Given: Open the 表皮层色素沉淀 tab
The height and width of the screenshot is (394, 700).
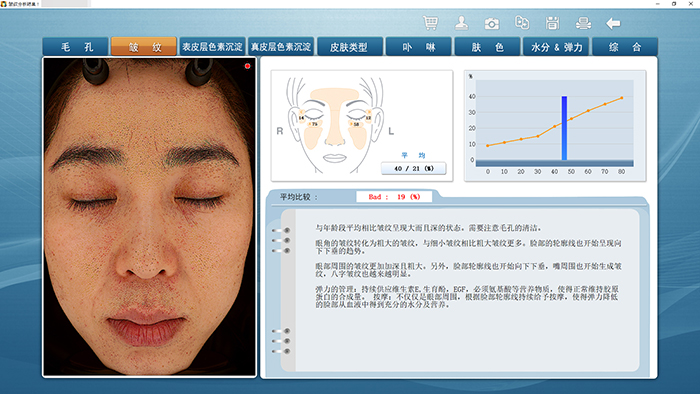Looking at the screenshot, I should point(212,47).
